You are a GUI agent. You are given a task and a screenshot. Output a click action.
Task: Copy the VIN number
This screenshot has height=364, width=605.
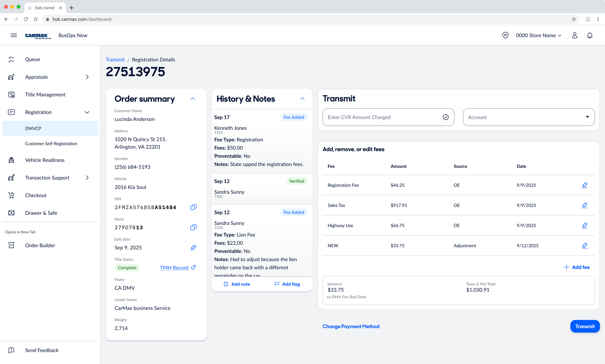click(193, 207)
